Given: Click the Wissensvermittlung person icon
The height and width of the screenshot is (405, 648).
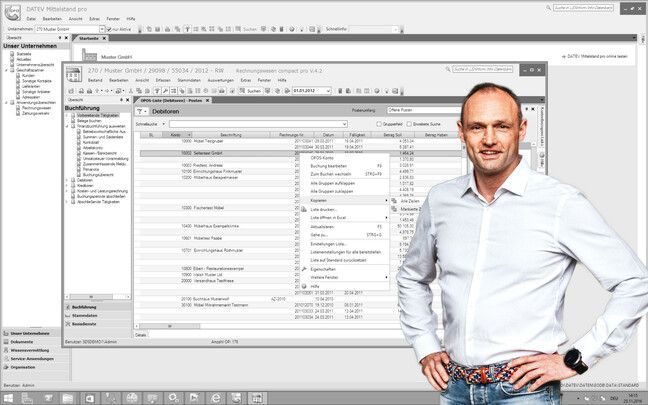Looking at the screenshot, I should point(6,350).
